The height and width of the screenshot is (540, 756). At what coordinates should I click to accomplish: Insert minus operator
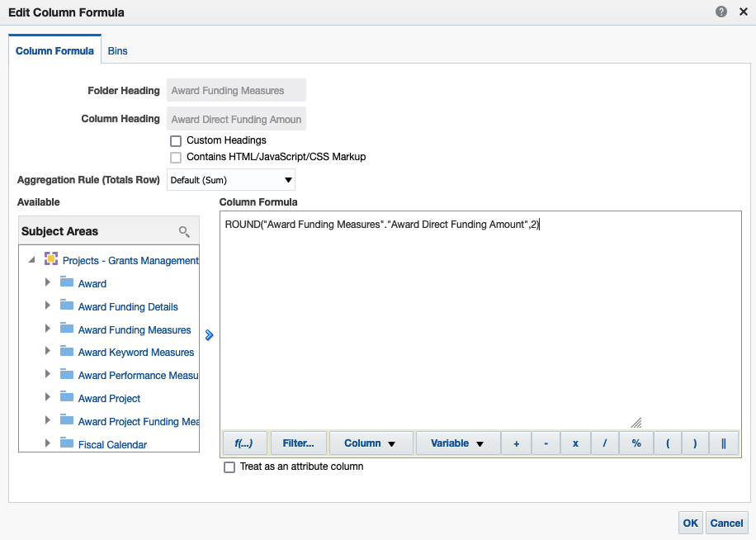tap(546, 443)
